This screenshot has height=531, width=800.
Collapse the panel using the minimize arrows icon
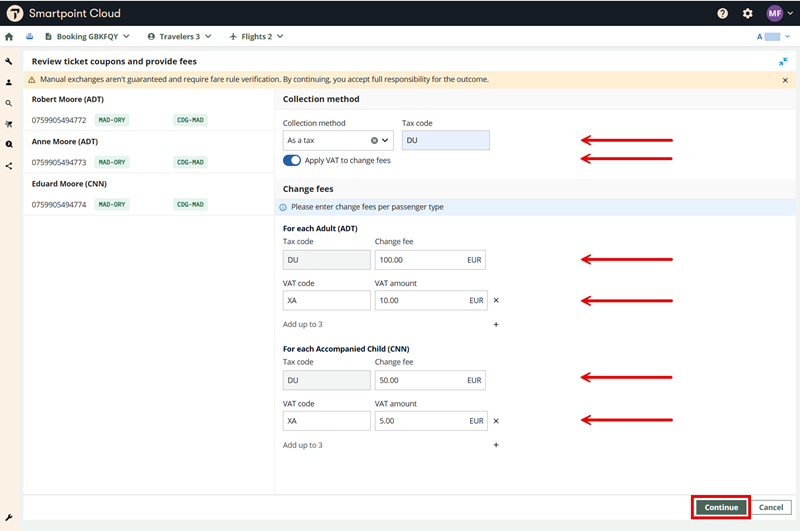point(784,62)
